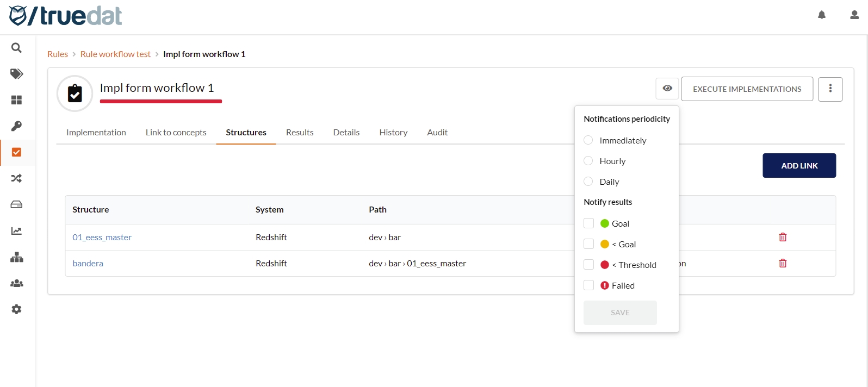Open search from the sidebar magnifier icon
Viewport: 868px width, 387px height.
coord(16,48)
